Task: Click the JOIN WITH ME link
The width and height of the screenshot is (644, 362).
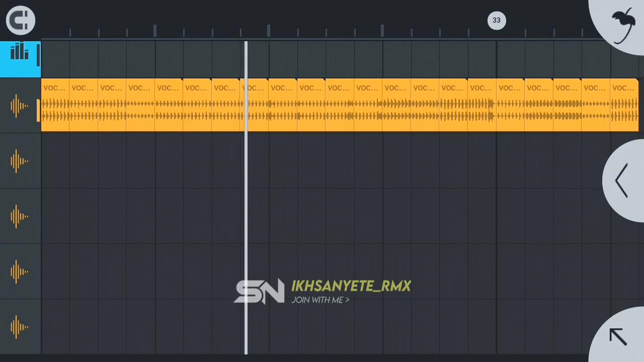Action: pos(320,300)
